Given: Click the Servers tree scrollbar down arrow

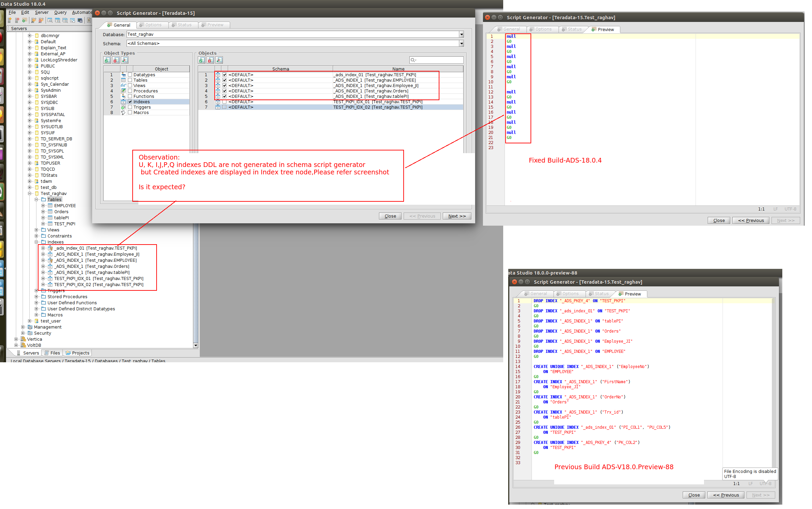Looking at the screenshot, I should point(195,345).
